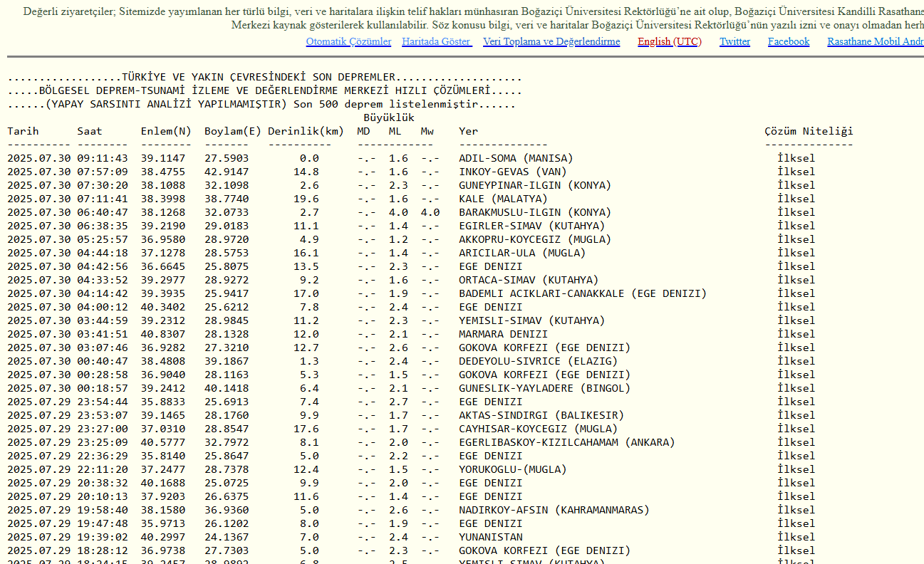
Task: Click the time 04:00:12
Action: click(103, 307)
